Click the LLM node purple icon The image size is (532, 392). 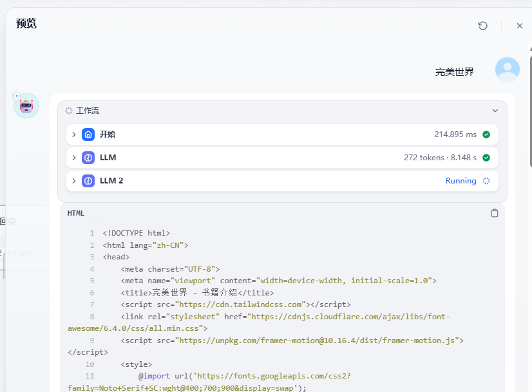[88, 157]
